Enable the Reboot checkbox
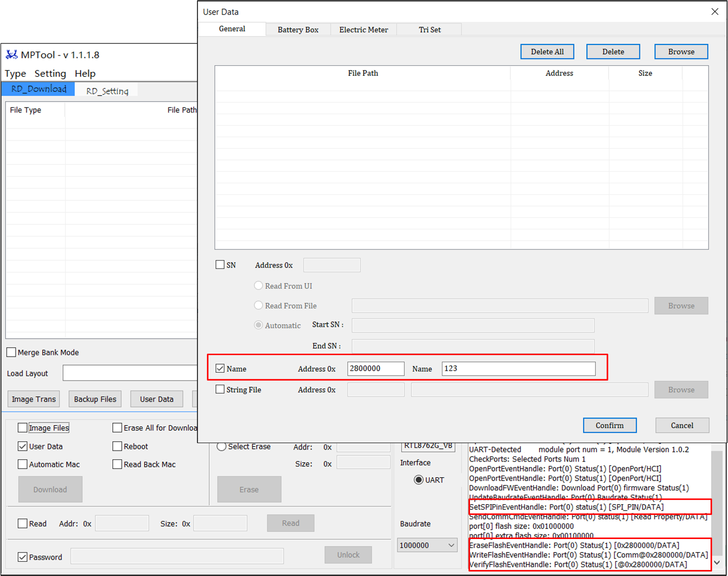This screenshot has height=576, width=728. point(117,446)
